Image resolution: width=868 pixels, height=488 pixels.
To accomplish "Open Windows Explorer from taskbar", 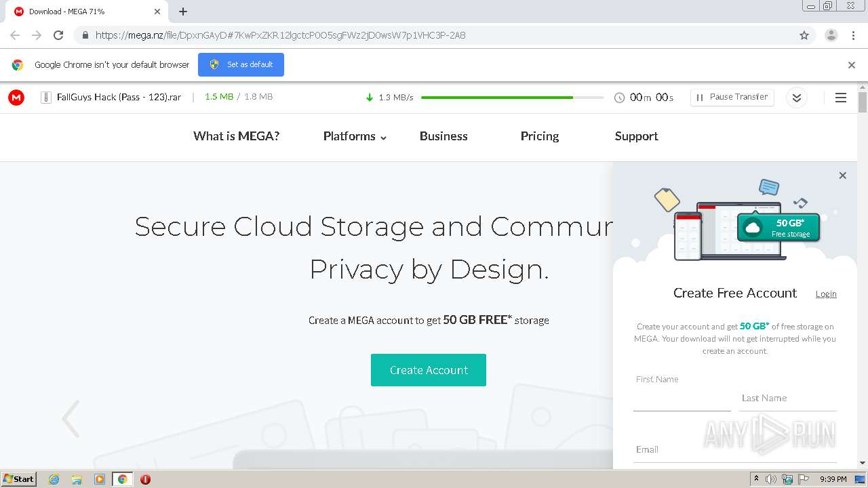I will (x=77, y=479).
